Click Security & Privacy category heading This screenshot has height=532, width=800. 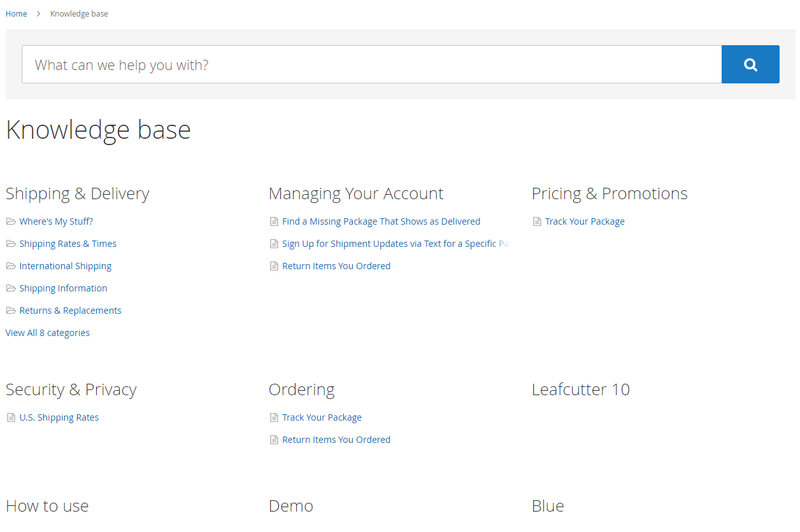tap(71, 389)
